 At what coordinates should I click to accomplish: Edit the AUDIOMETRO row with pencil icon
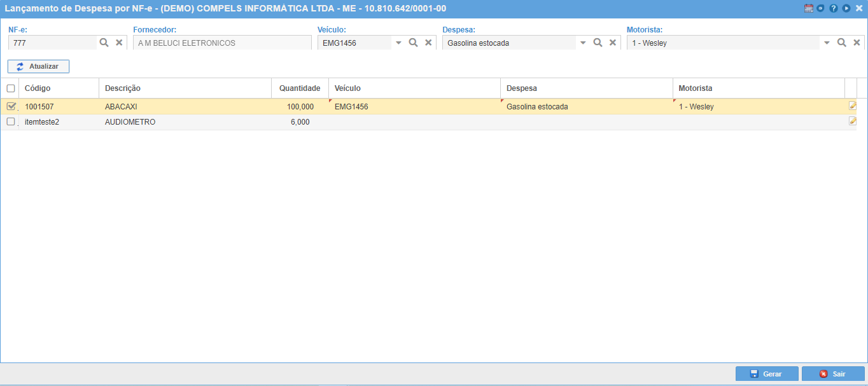(x=853, y=121)
